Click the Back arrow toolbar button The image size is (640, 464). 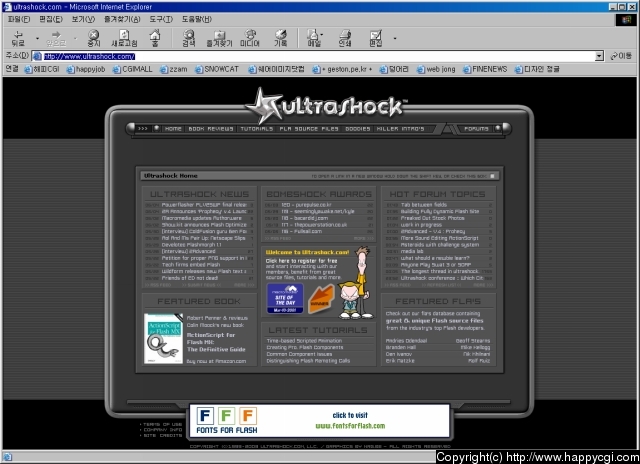(18, 38)
